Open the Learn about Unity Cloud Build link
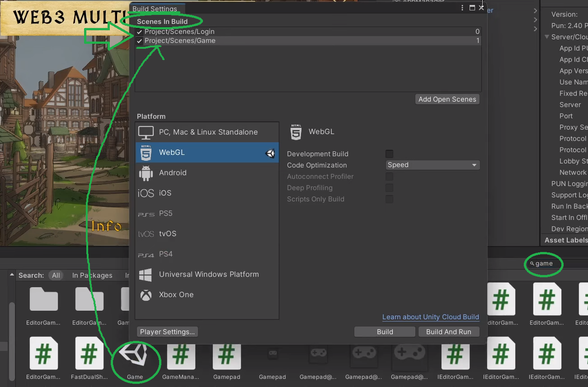 click(x=431, y=317)
